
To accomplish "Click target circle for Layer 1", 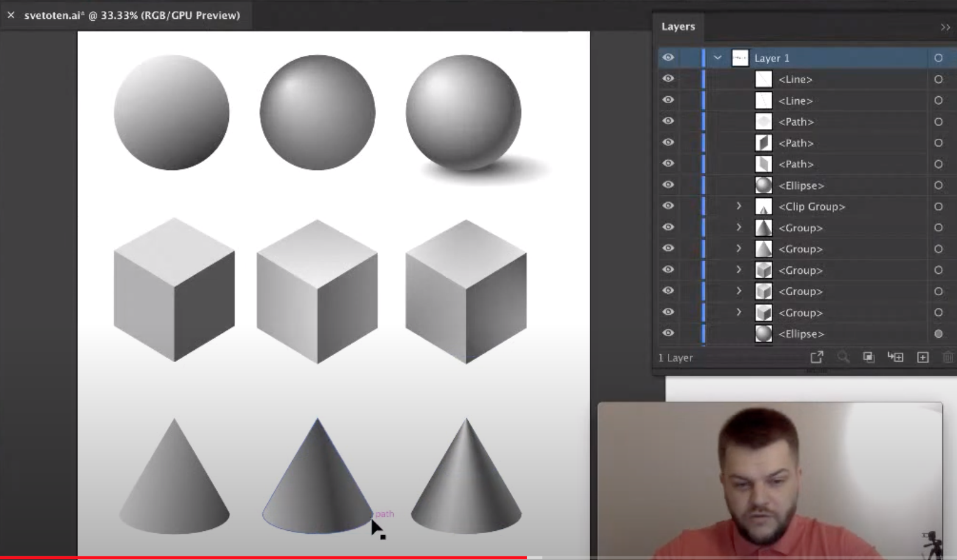I will pos(938,58).
